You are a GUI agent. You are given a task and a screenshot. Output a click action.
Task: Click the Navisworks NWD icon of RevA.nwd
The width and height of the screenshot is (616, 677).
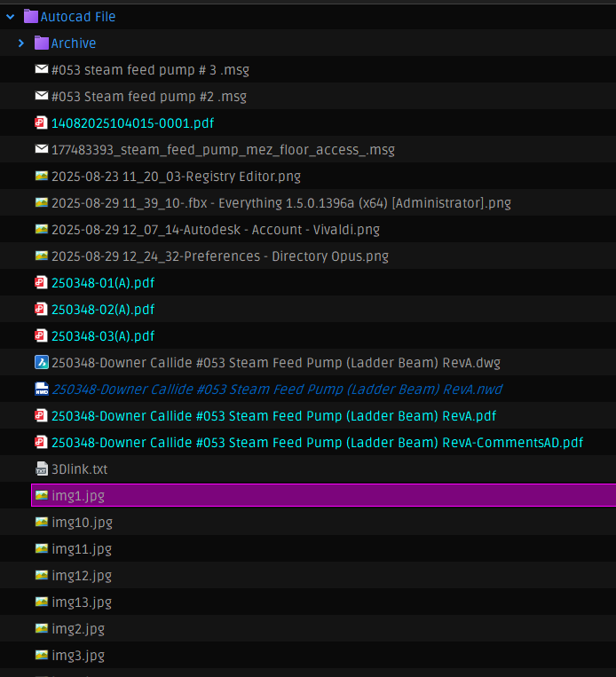pos(42,389)
